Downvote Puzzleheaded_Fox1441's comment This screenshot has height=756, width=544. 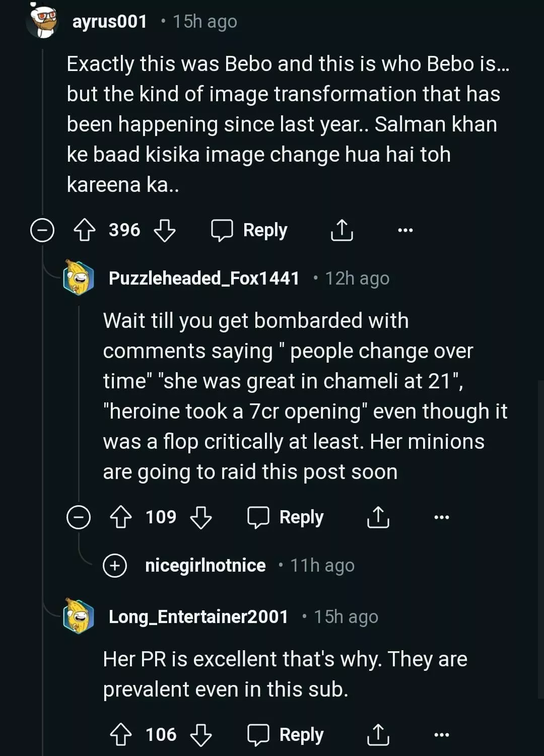(x=201, y=517)
